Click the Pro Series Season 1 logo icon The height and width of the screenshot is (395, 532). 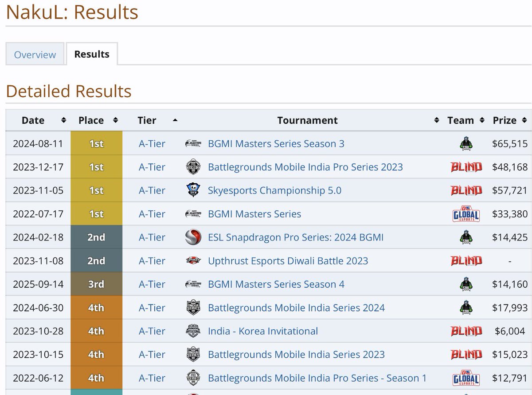coord(193,378)
